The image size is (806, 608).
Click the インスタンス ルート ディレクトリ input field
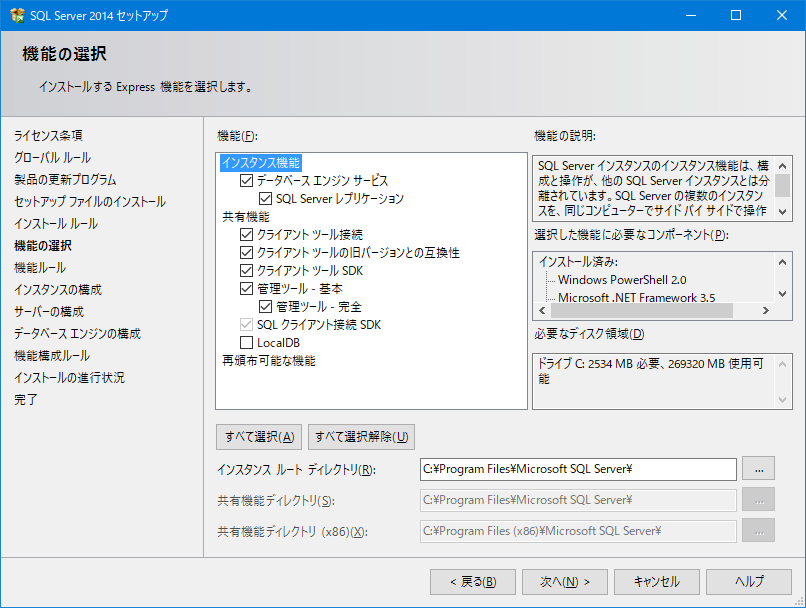[578, 469]
